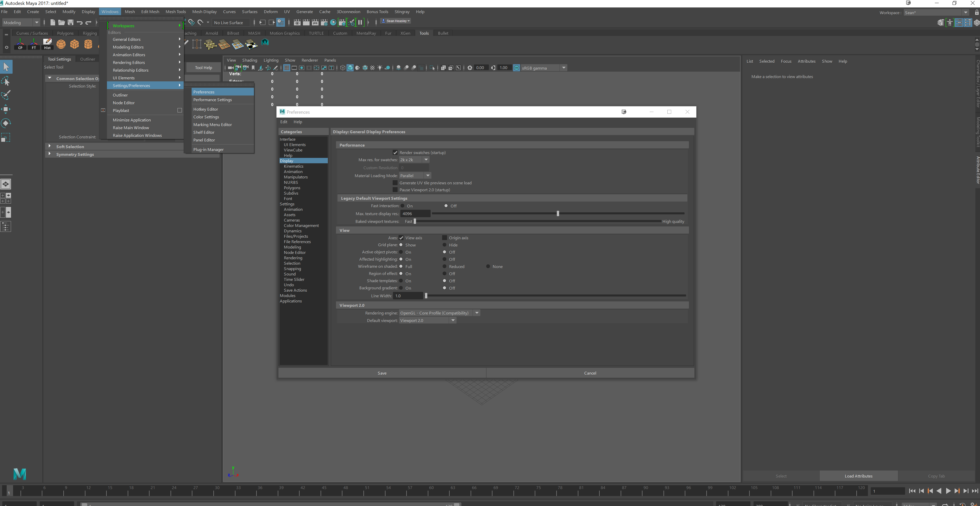The height and width of the screenshot is (506, 980).
Task: Select Hide for Grid plane
Action: [444, 245]
